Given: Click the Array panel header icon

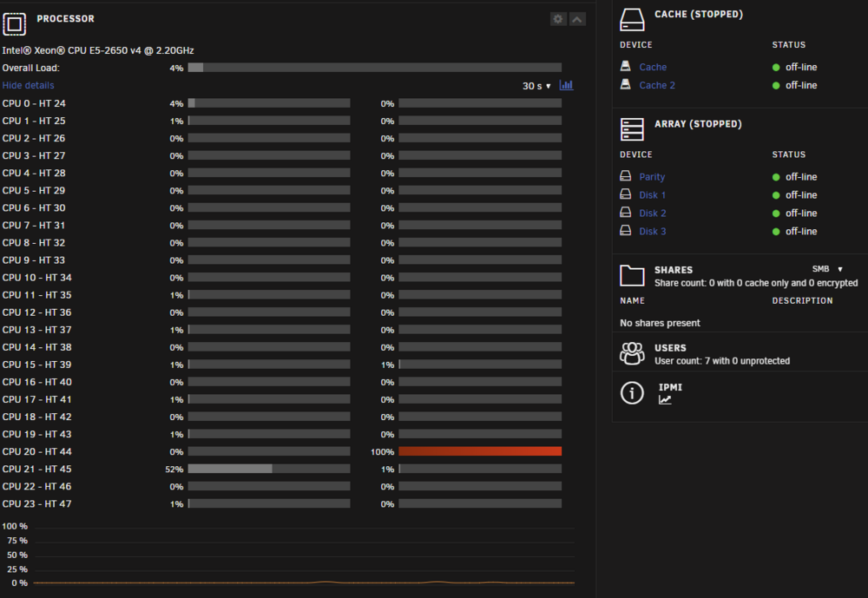Looking at the screenshot, I should [632, 129].
